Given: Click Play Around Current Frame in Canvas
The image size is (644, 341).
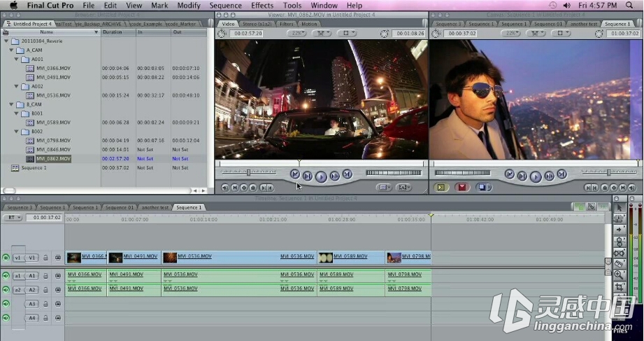Looking at the screenshot, I should [549, 176].
